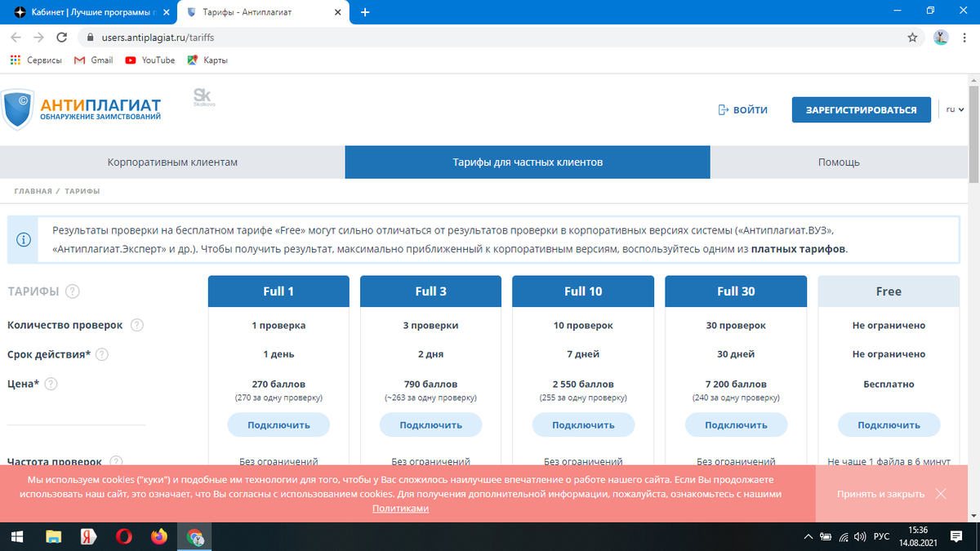Click the Skolkovo Sk logo
The width and height of the screenshot is (980, 551).
(x=203, y=97)
